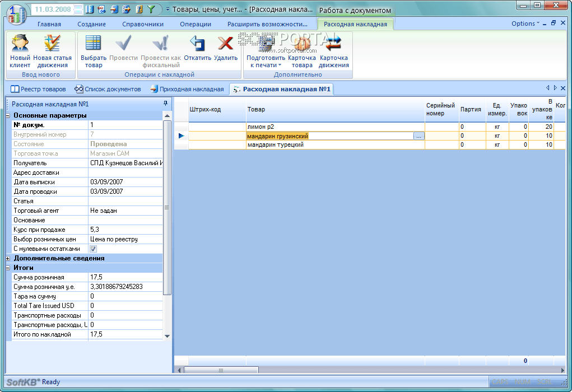Click the Ед. измер. column header

click(x=497, y=109)
